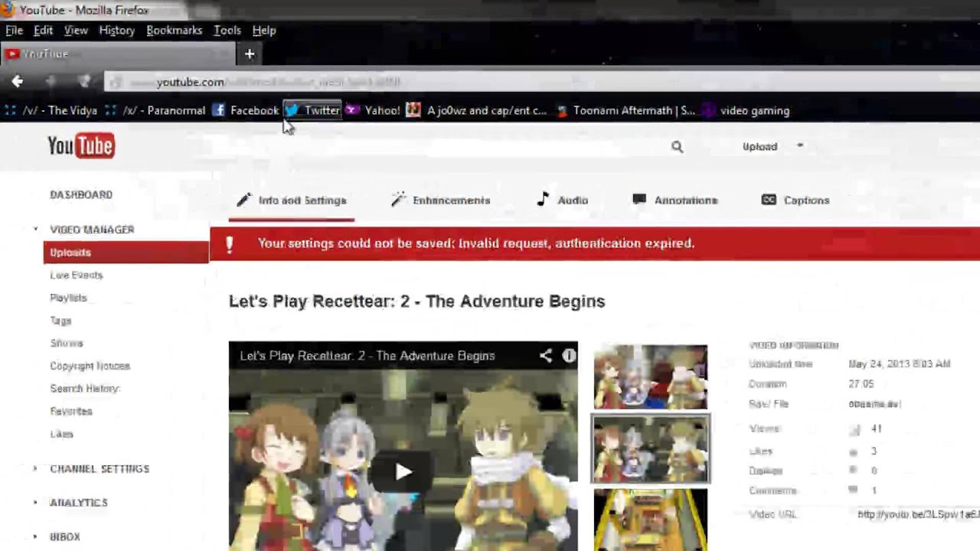Select the second video thumbnail option
Image resolution: width=980 pixels, height=551 pixels.
[651, 449]
